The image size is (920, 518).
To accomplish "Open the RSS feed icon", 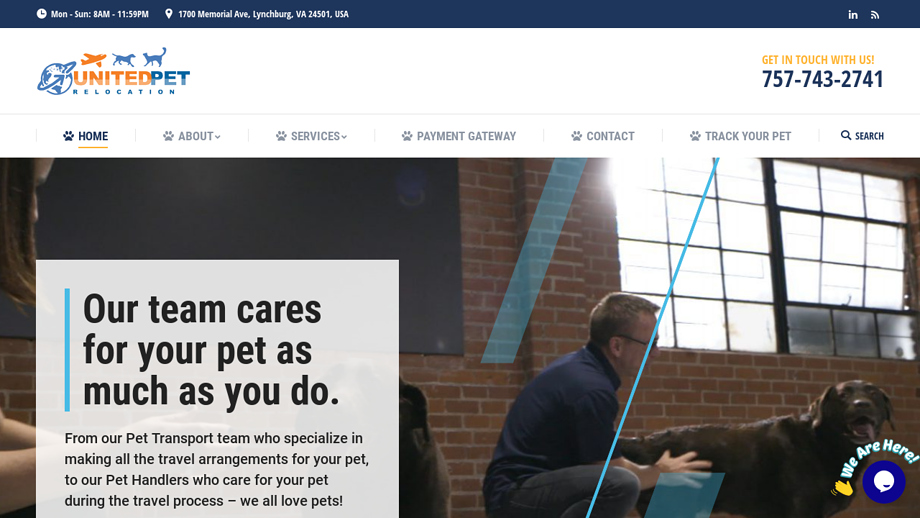I will pos(875,15).
